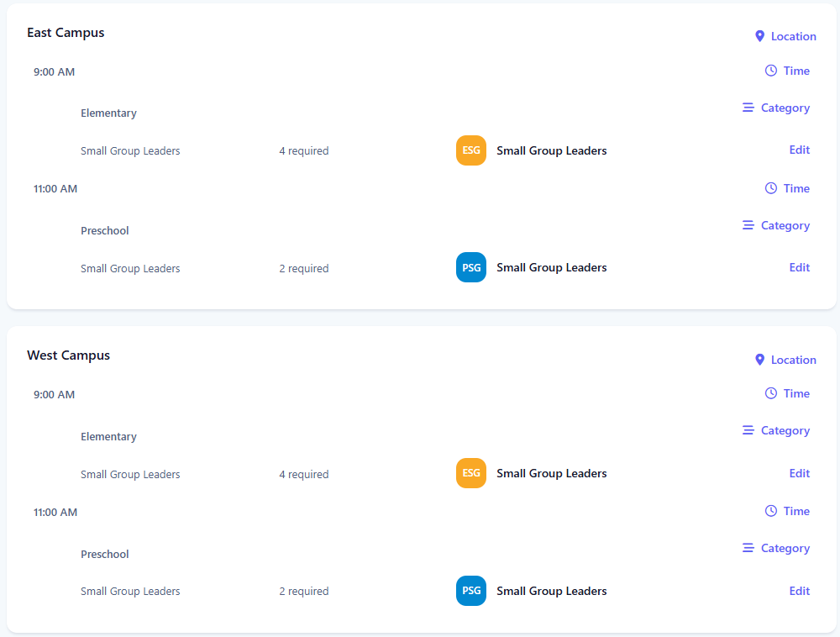The width and height of the screenshot is (840, 637).
Task: Click the Category link for East Campus Elementary
Action: click(785, 108)
